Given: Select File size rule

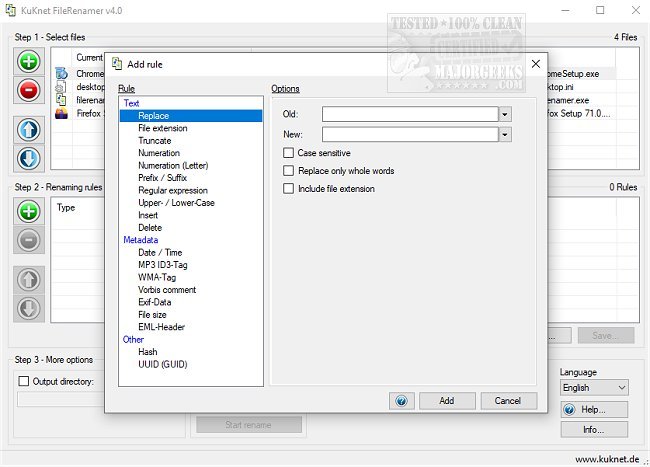Looking at the screenshot, I should click(152, 315).
